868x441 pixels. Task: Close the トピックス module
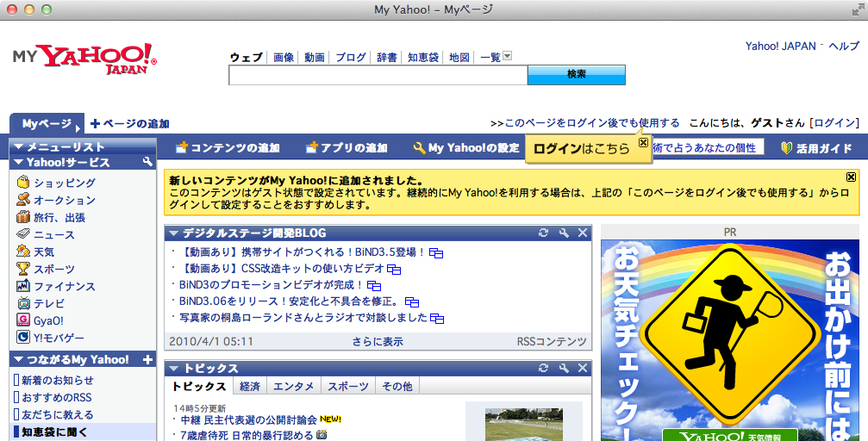[x=583, y=368]
